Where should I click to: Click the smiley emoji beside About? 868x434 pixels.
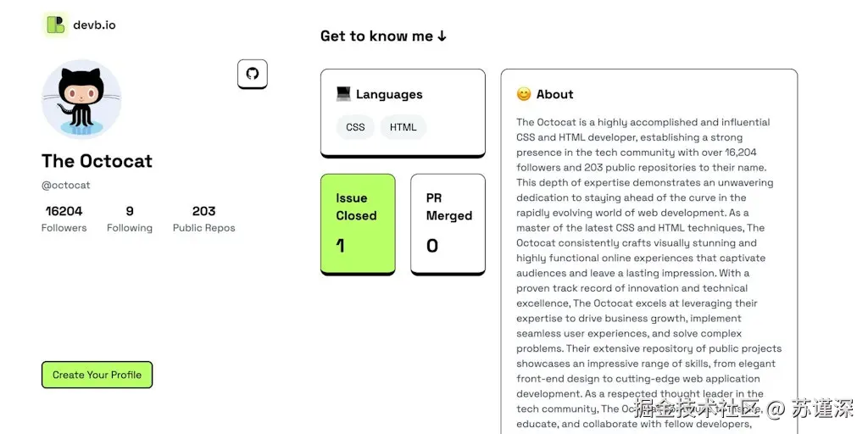click(x=524, y=94)
